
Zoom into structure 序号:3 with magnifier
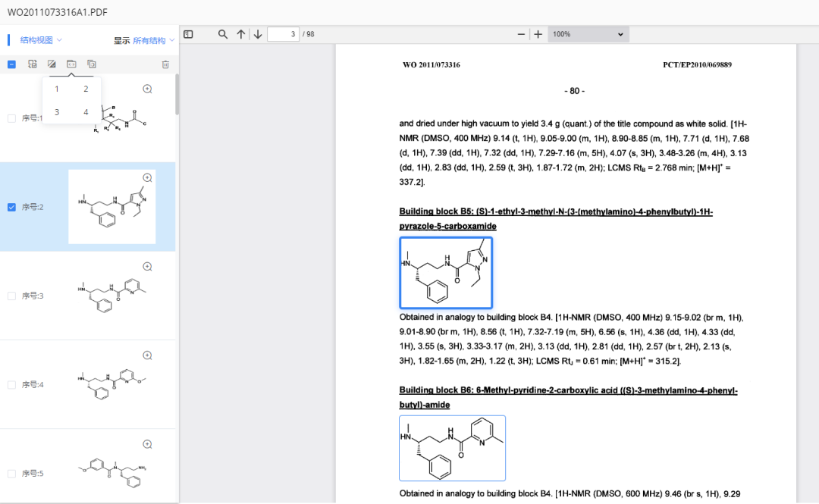[148, 266]
